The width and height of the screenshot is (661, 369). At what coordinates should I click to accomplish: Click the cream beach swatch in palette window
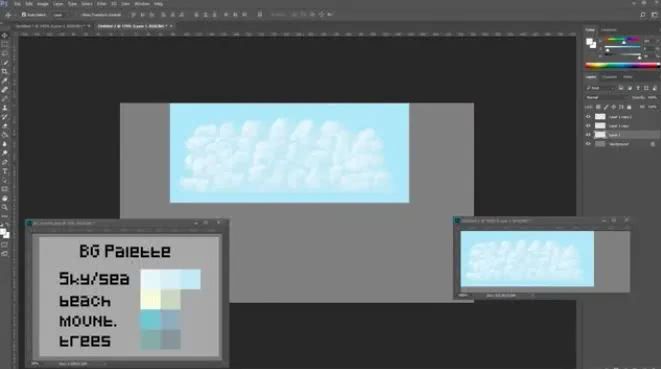(150, 300)
